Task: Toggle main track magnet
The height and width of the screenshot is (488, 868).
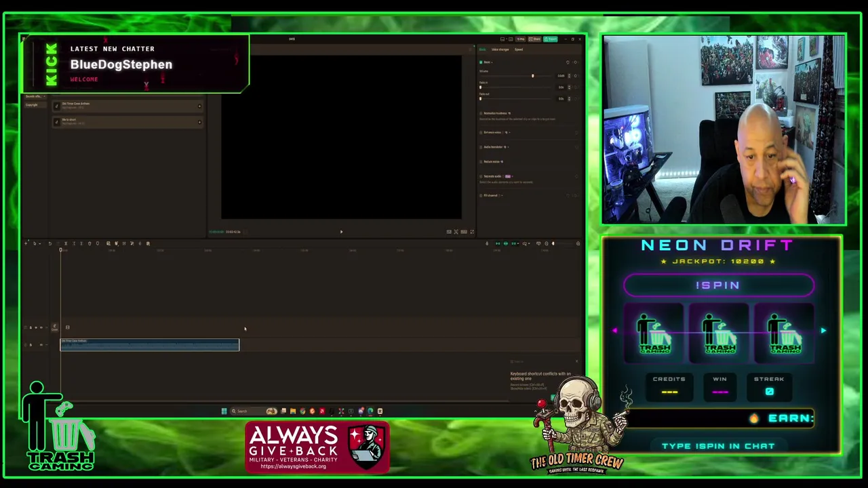Action: (x=498, y=243)
